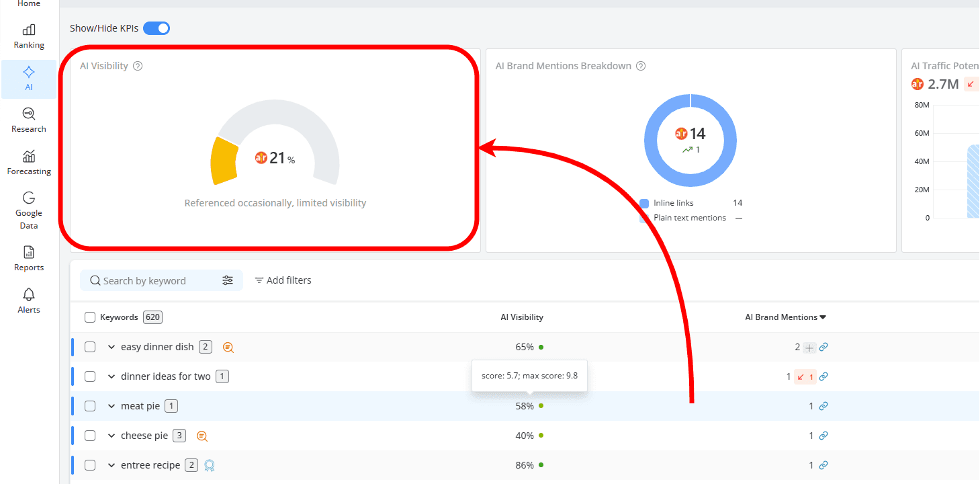The width and height of the screenshot is (980, 484).
Task: Check the Keywords header checkbox
Action: pyautogui.click(x=90, y=317)
